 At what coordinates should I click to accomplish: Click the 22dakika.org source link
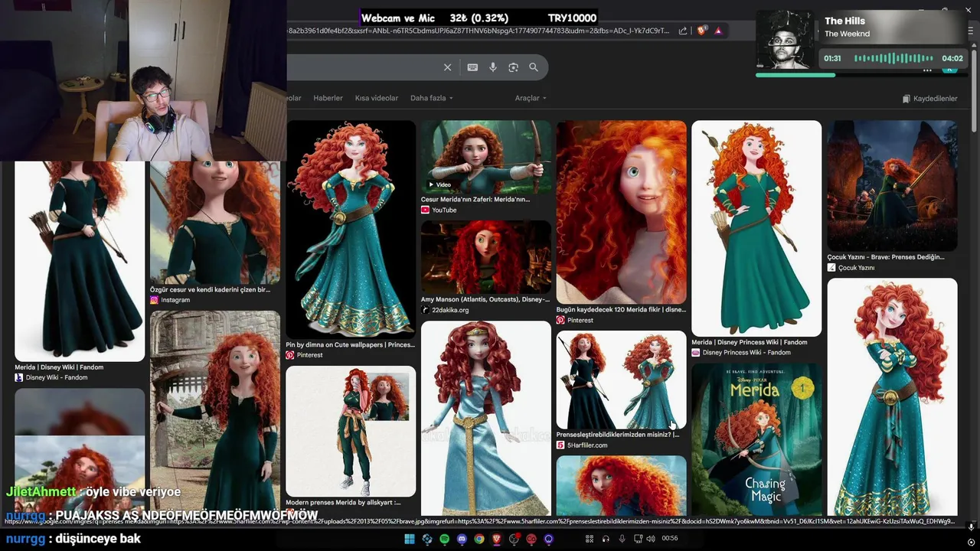[450, 310]
